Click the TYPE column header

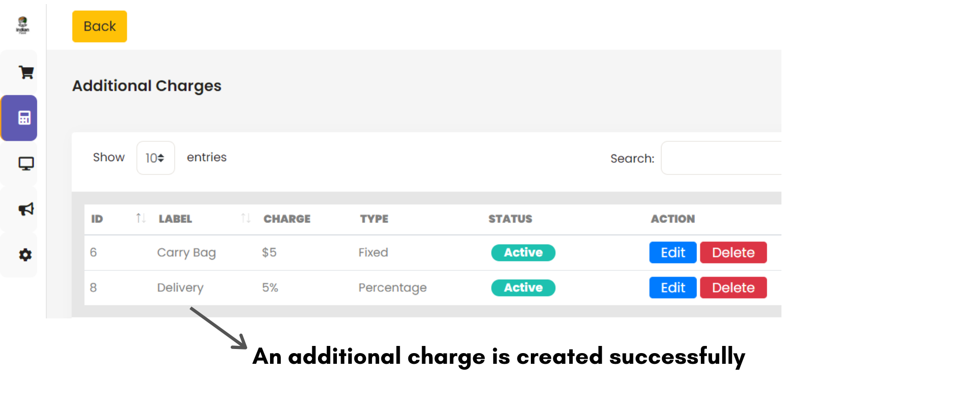[374, 219]
